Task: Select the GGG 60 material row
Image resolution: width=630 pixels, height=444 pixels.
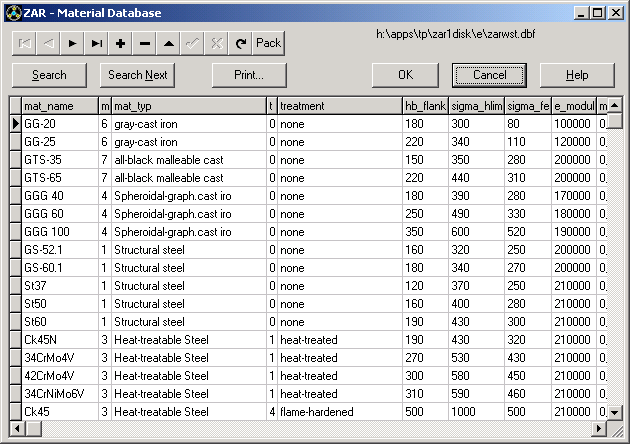Action: (x=59, y=213)
